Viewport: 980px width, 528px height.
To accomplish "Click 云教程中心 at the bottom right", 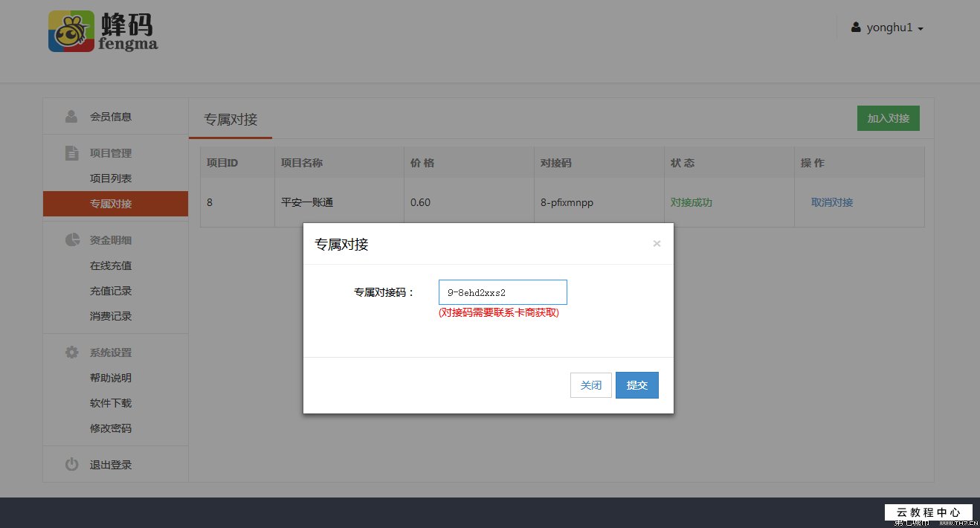I will coord(927,512).
